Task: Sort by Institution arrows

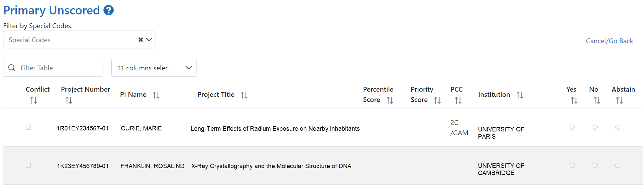Action: click(x=520, y=95)
